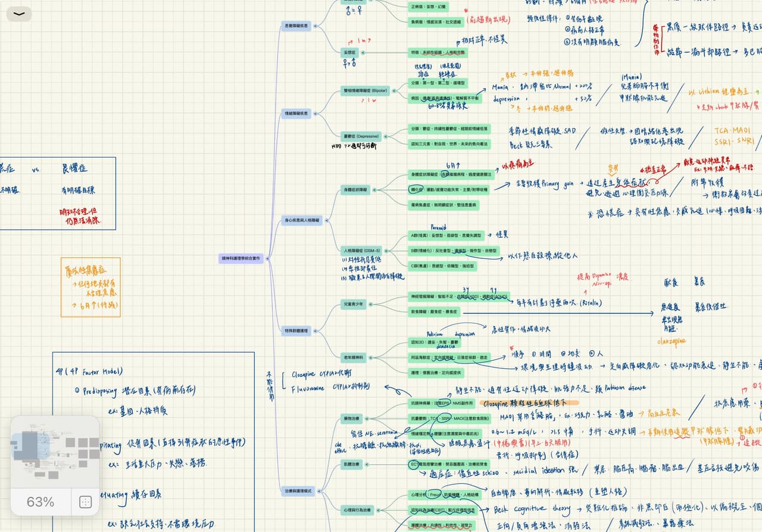Select the 情緒障礙疾患 mind map node
Viewport: 762px width, 532px height.
tap(296, 112)
